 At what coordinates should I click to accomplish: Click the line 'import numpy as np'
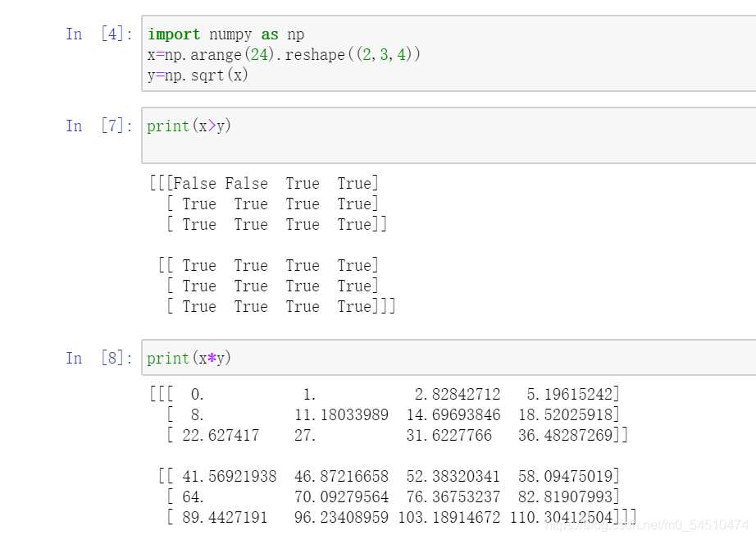(x=226, y=34)
